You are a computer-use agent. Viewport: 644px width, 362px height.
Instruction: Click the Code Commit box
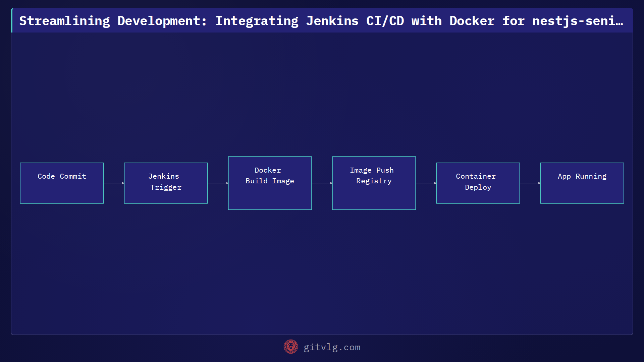(62, 183)
